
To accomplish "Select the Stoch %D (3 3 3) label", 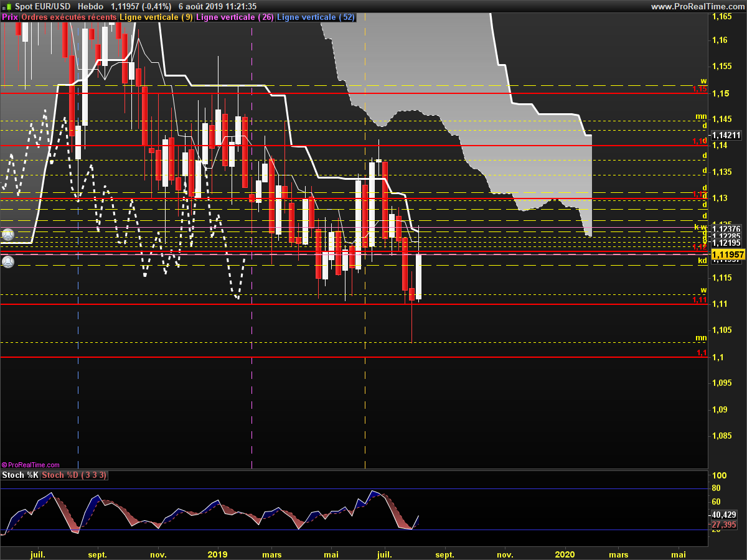I will [74, 475].
